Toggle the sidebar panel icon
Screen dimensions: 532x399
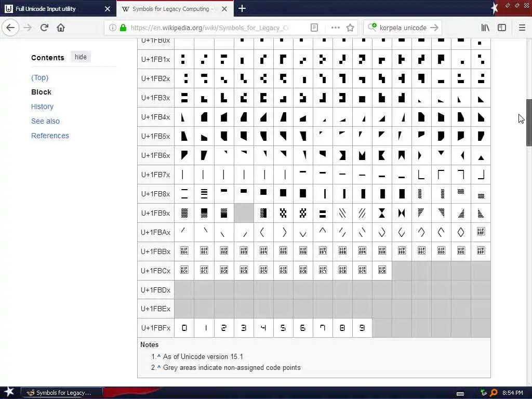click(502, 28)
